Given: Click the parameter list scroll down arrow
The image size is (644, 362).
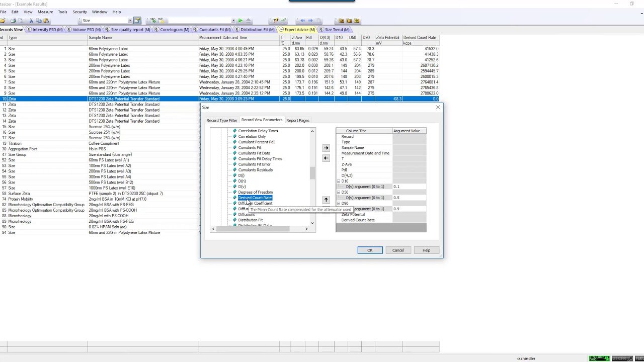Looking at the screenshot, I should click(x=312, y=223).
